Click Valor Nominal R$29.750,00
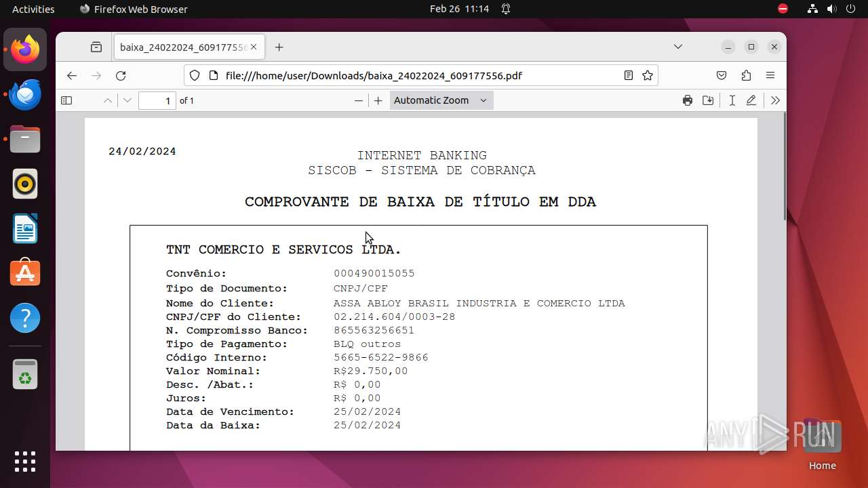The width and height of the screenshot is (868, 488). [x=371, y=371]
